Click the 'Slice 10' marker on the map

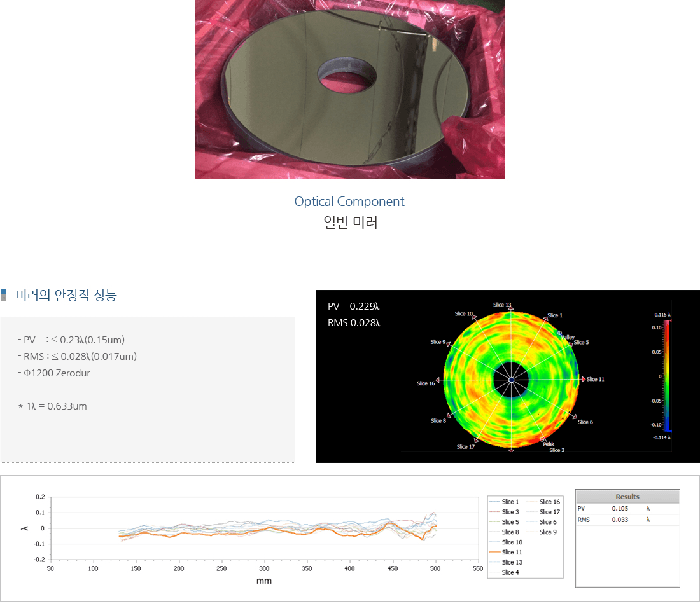point(465,314)
